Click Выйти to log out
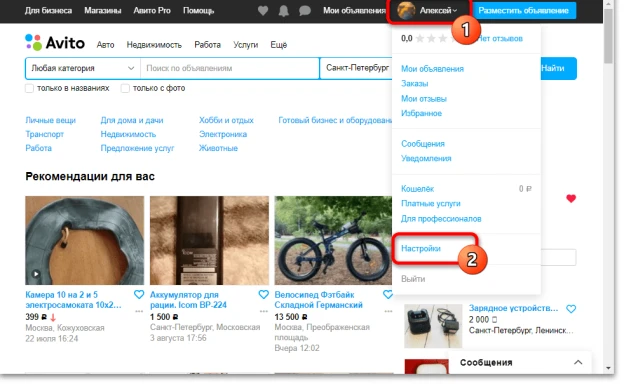The image size is (624, 384). 413,279
